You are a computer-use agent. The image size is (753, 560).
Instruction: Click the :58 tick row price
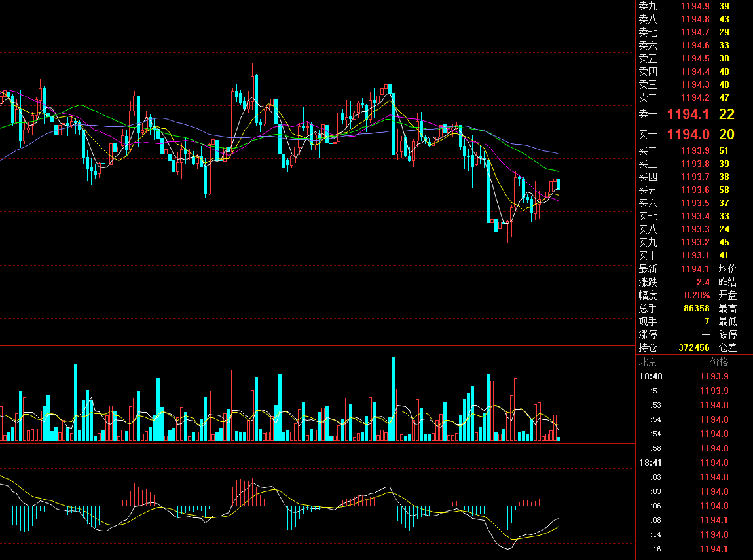714,448
